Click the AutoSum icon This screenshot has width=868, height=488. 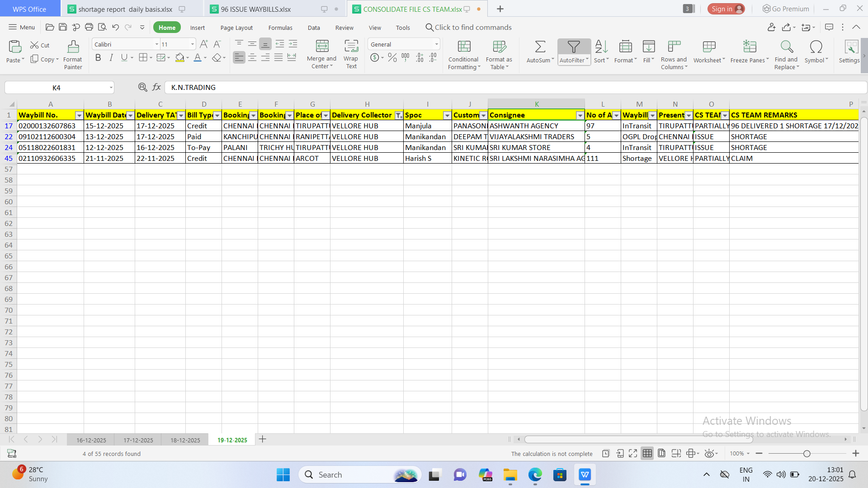coord(540,47)
